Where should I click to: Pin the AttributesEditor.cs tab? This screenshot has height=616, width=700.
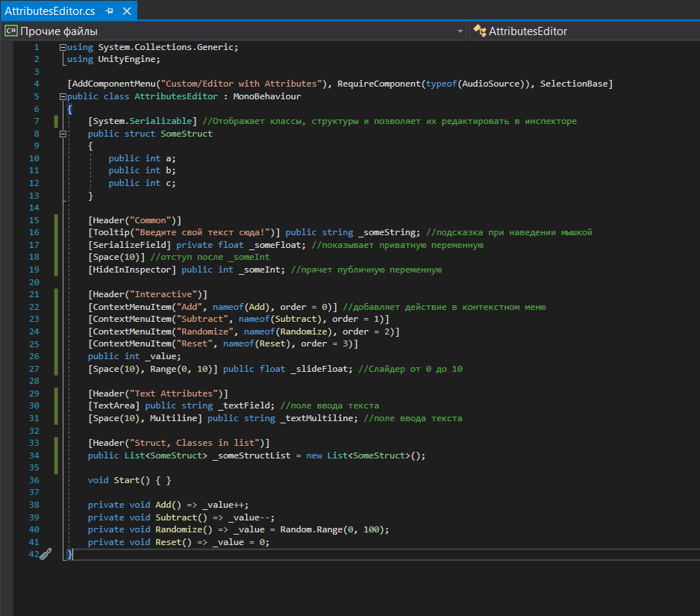tap(109, 11)
